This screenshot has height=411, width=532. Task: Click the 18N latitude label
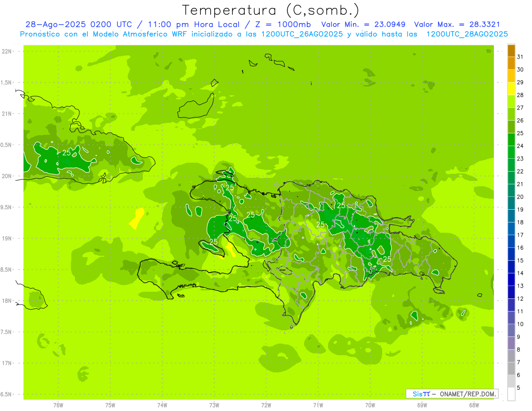click(7, 301)
